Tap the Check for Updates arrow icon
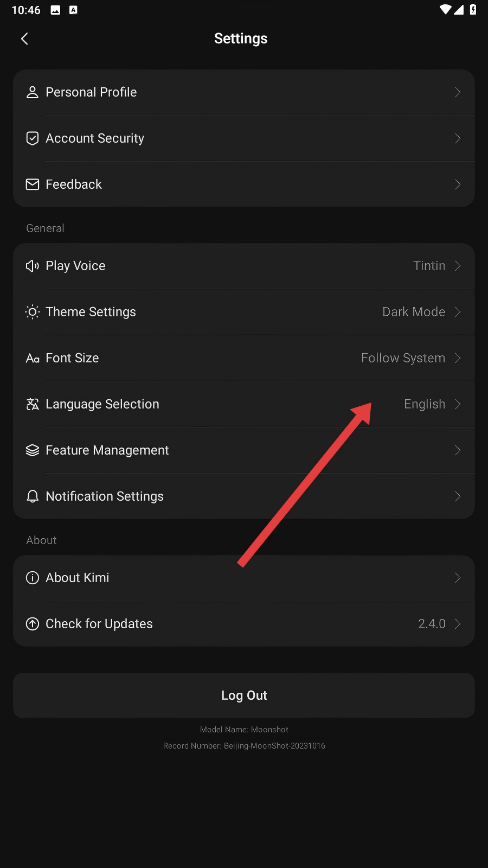Viewport: 488px width, 868px height. click(33, 624)
